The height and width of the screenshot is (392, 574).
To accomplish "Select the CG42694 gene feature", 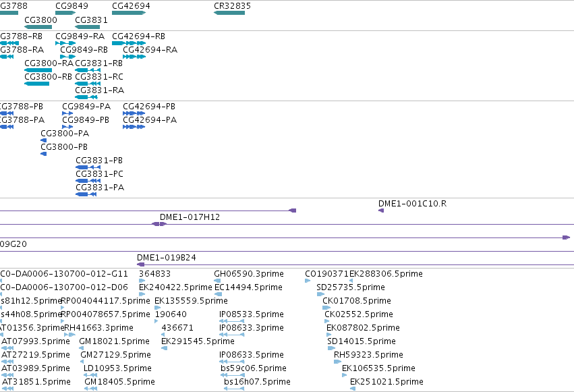I will point(129,13).
